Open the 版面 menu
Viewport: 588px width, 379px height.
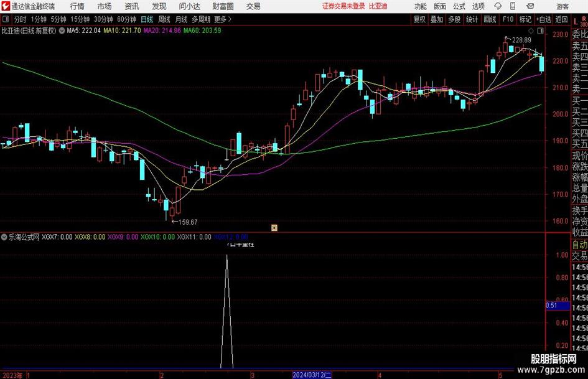[439, 6]
